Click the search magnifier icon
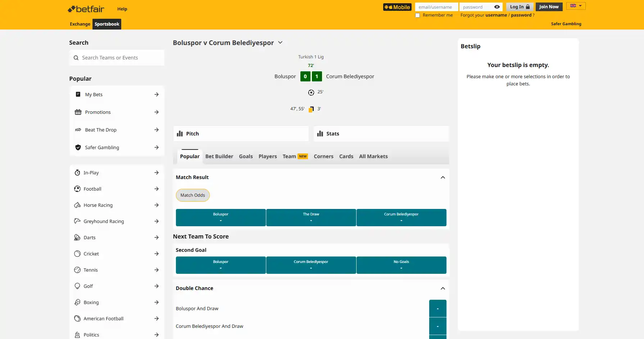 (76, 58)
